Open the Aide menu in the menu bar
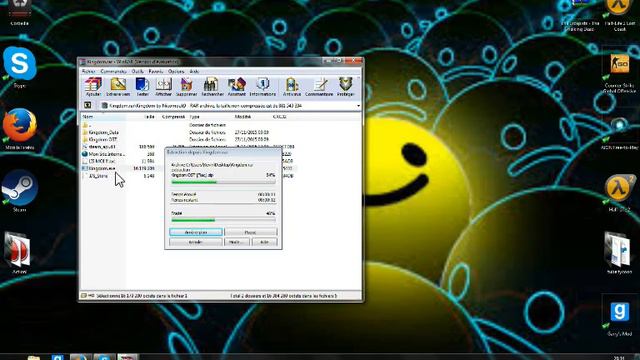 pos(194,71)
